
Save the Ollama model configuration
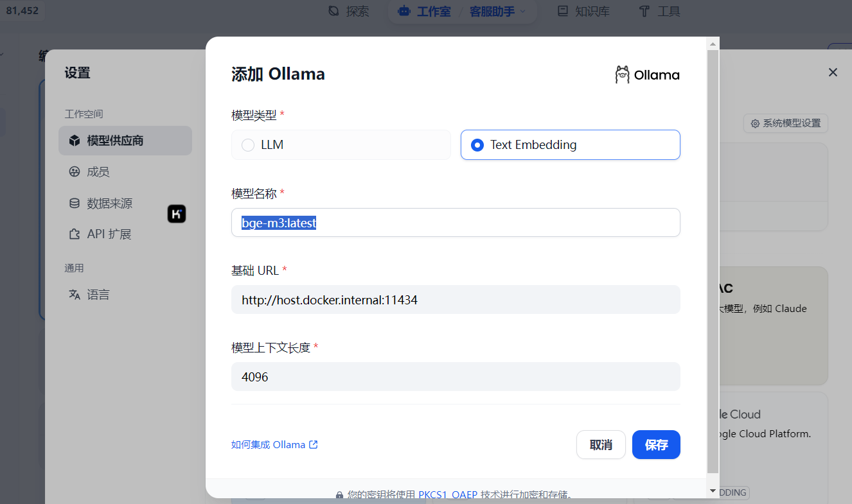click(x=656, y=444)
